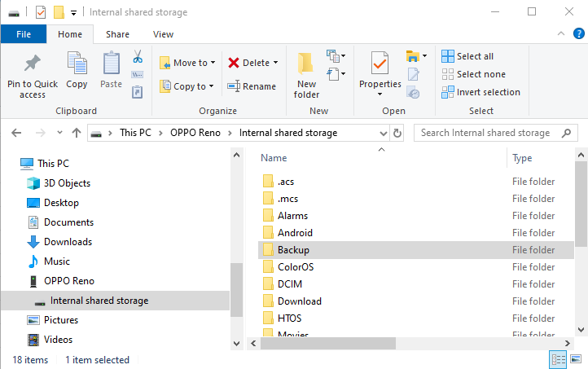Click Invert selection

coord(480,92)
